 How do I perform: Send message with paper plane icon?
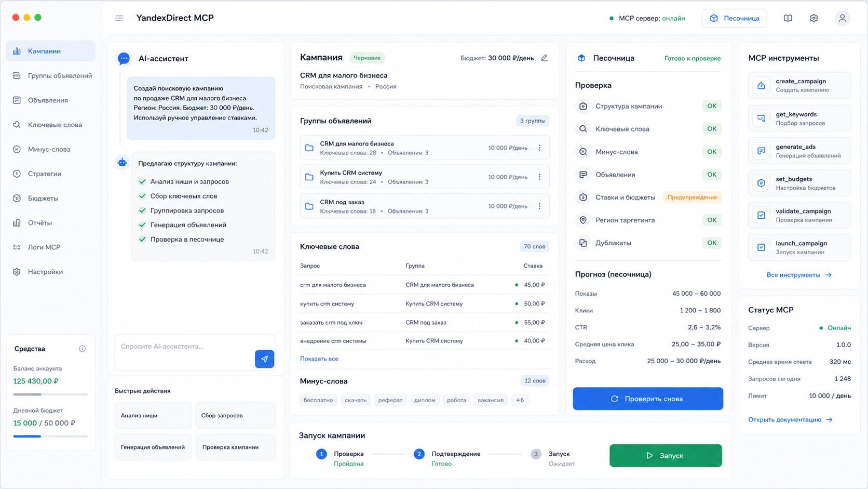point(264,359)
